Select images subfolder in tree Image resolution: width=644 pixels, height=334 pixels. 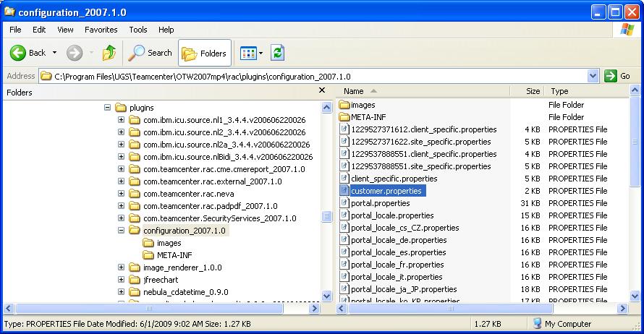coord(169,243)
